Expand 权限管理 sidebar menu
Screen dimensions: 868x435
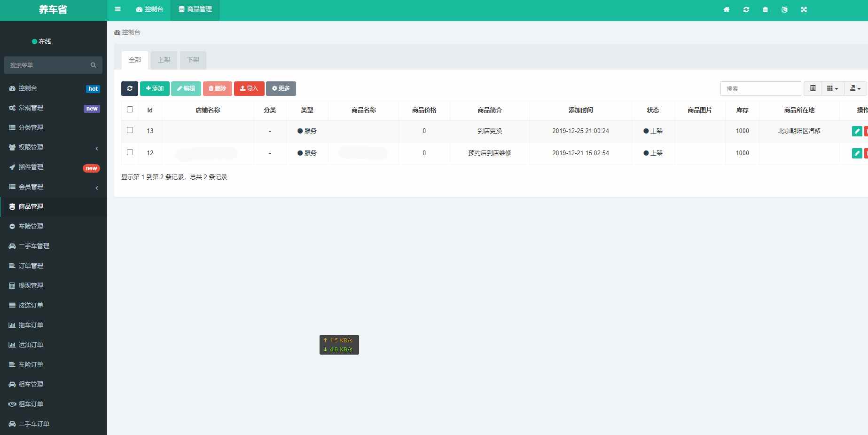[x=54, y=147]
